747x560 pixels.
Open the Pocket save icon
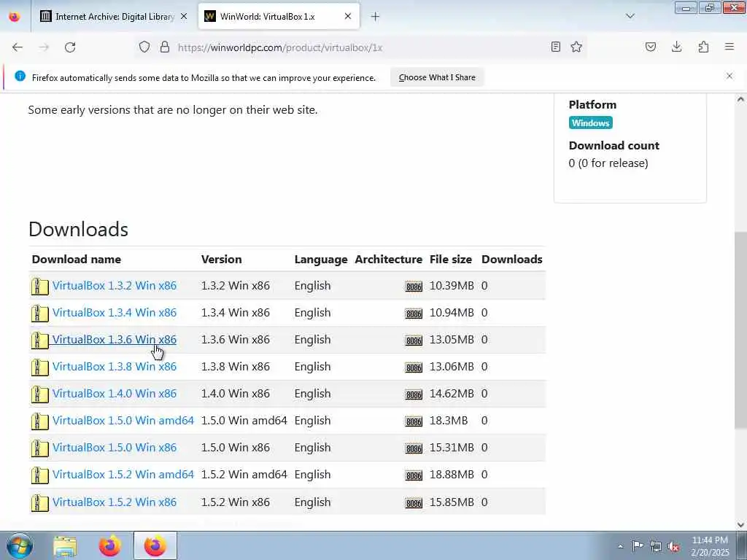click(651, 47)
